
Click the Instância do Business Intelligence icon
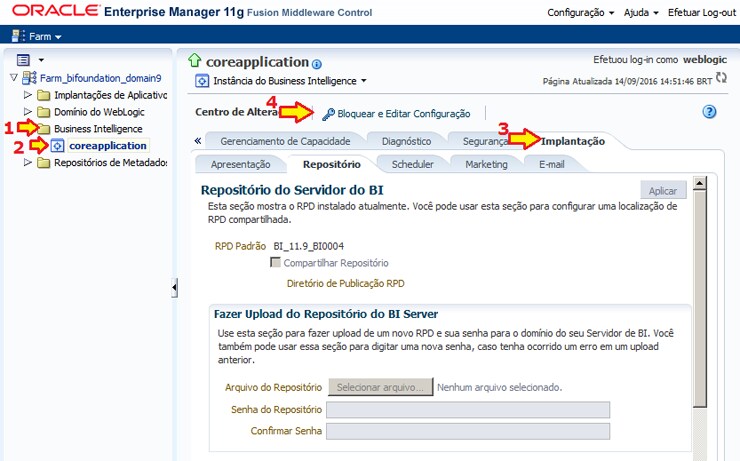click(x=202, y=81)
